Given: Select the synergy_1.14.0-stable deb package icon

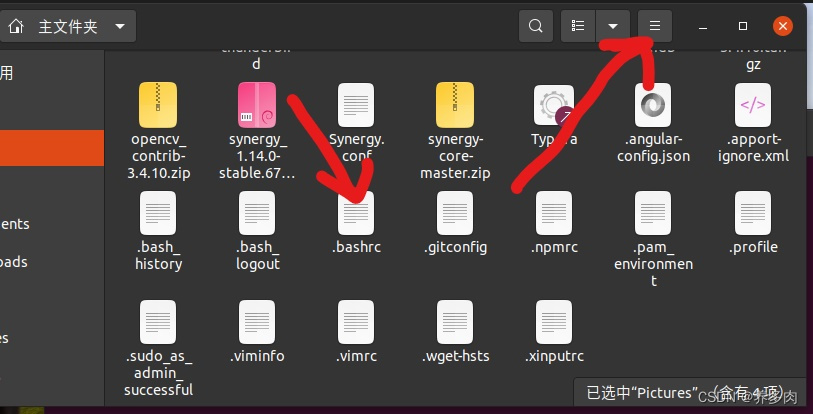Looking at the screenshot, I should pos(257,105).
